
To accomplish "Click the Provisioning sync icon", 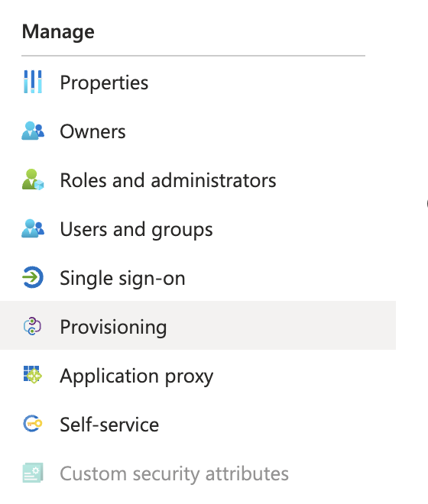I will tap(33, 326).
